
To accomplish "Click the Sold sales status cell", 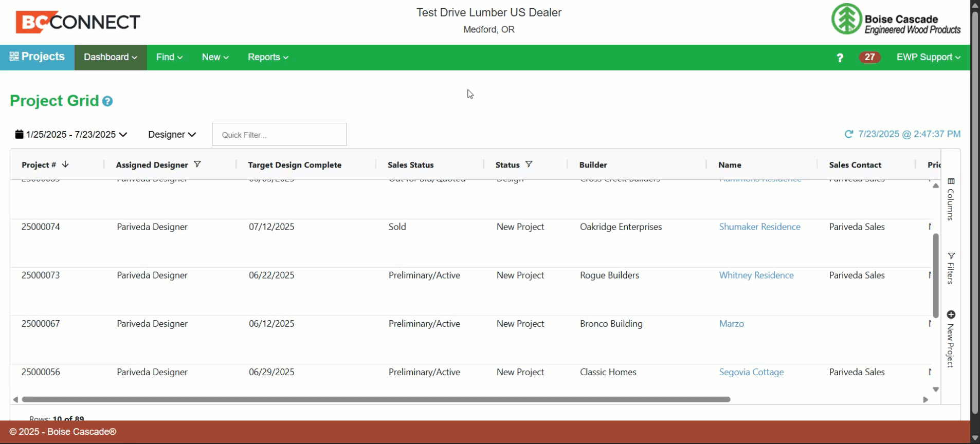I will click(397, 227).
